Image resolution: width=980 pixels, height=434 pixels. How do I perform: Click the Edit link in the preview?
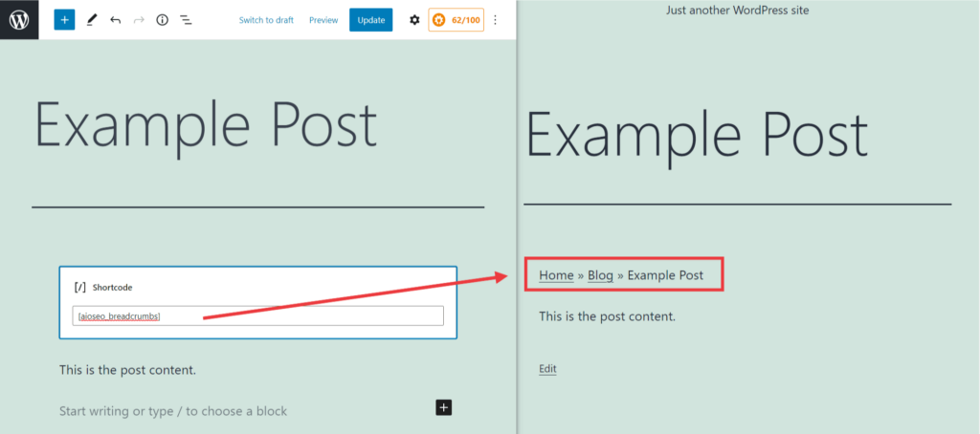click(547, 369)
